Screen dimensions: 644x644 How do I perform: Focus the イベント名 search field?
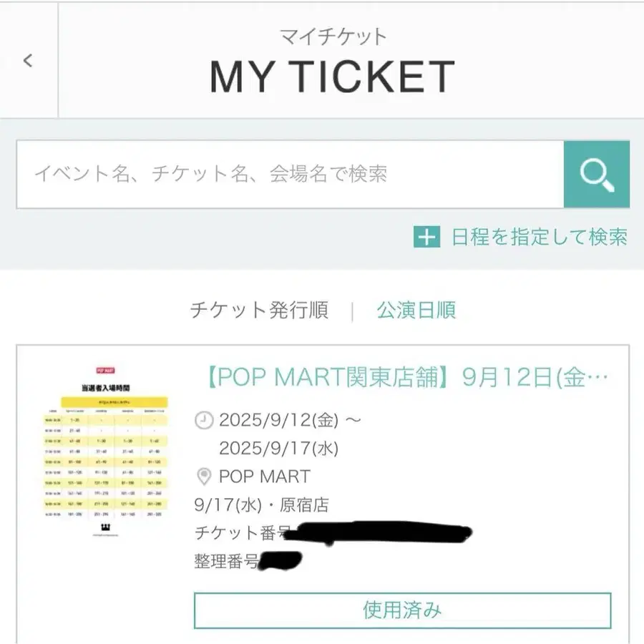click(290, 174)
